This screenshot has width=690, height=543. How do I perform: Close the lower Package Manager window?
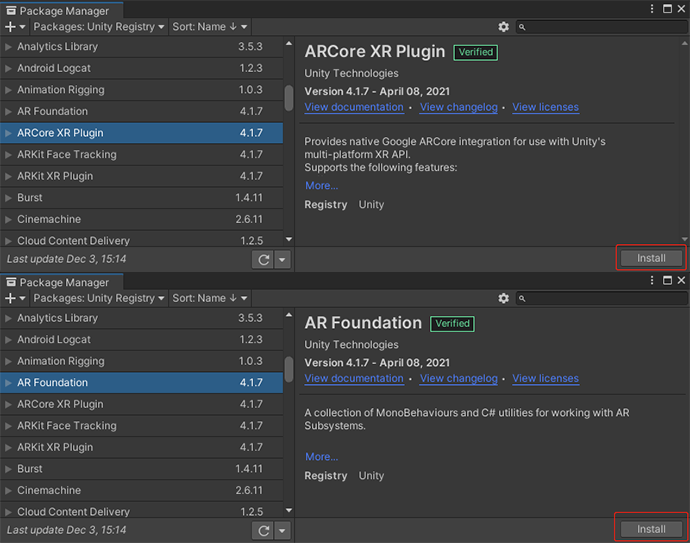point(681,280)
